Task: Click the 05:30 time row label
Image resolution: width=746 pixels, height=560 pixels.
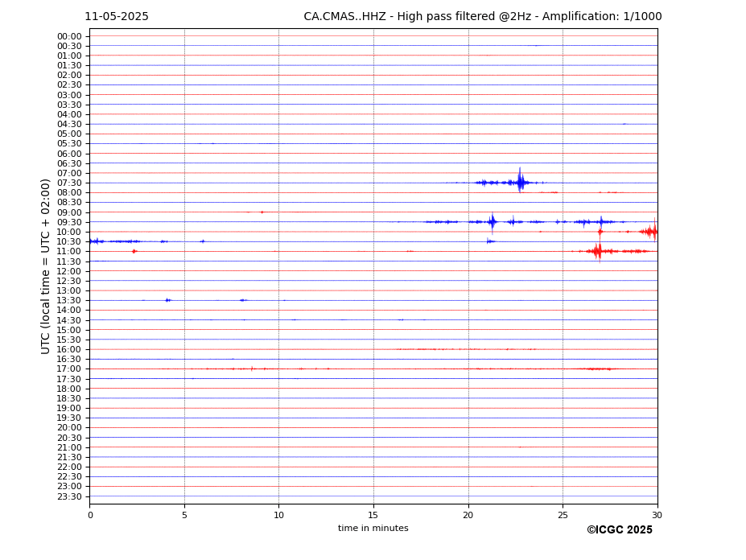Action: coord(69,144)
